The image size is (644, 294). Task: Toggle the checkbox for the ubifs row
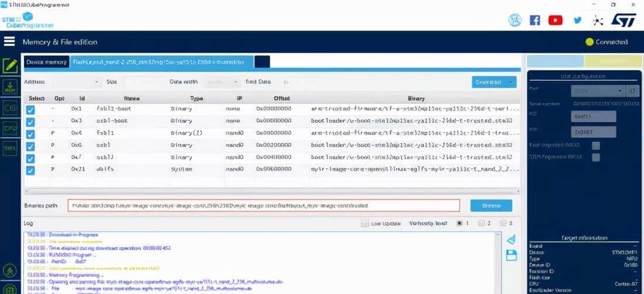(x=30, y=170)
